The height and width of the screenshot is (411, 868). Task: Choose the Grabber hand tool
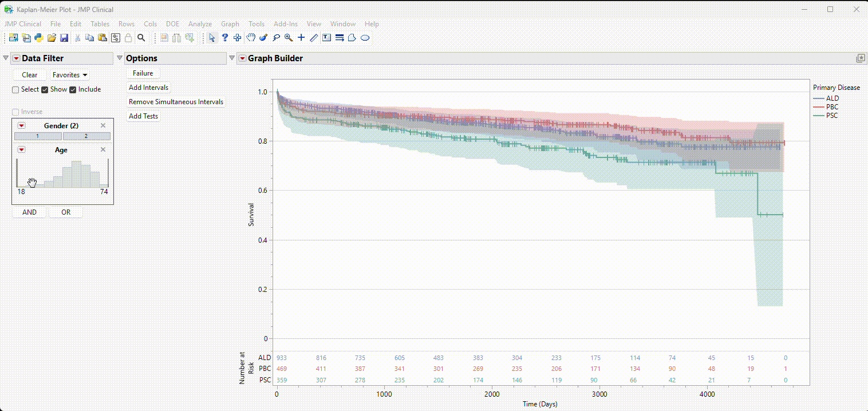(251, 38)
